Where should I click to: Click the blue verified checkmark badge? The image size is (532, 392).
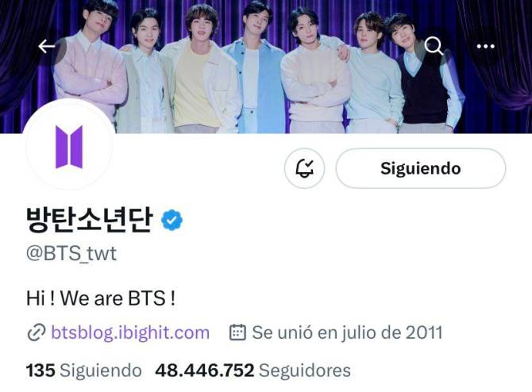pyautogui.click(x=172, y=220)
